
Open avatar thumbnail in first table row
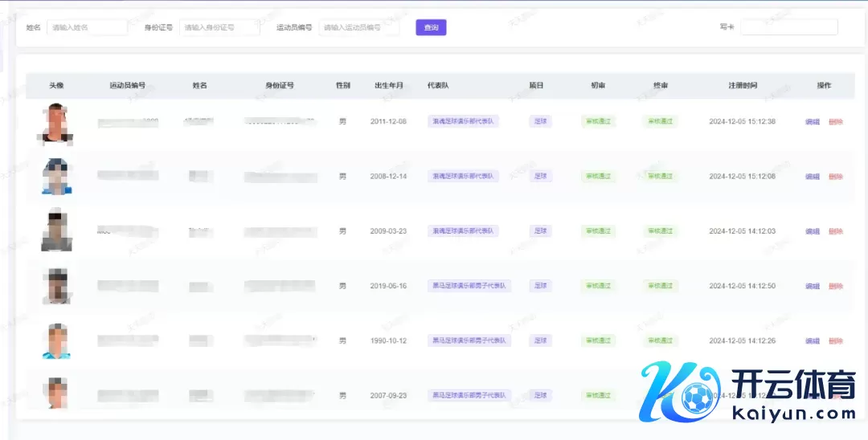tap(55, 123)
